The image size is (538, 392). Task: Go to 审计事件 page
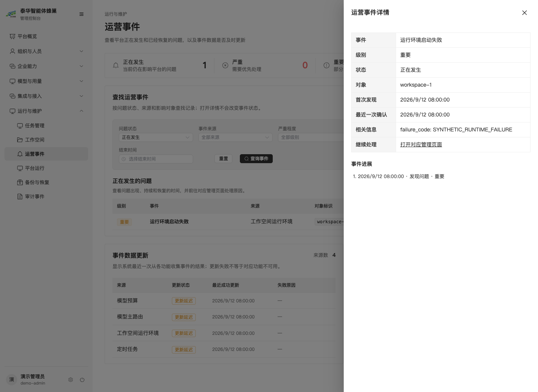point(46,196)
